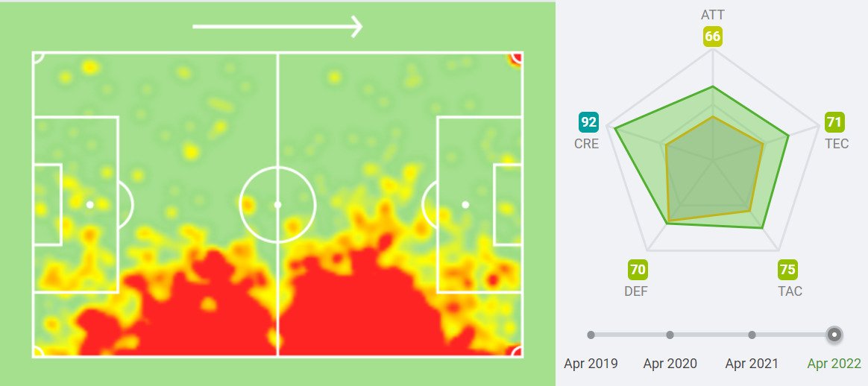This screenshot has width=868, height=386.
Task: Click the active Apr 2022 timeline dot
Action: pyautogui.click(x=834, y=335)
